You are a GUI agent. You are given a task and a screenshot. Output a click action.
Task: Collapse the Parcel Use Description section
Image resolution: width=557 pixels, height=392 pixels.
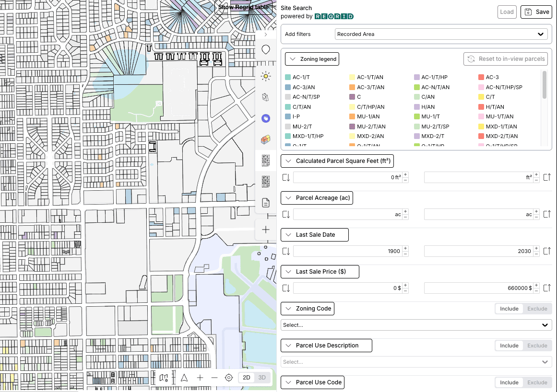pos(326,346)
